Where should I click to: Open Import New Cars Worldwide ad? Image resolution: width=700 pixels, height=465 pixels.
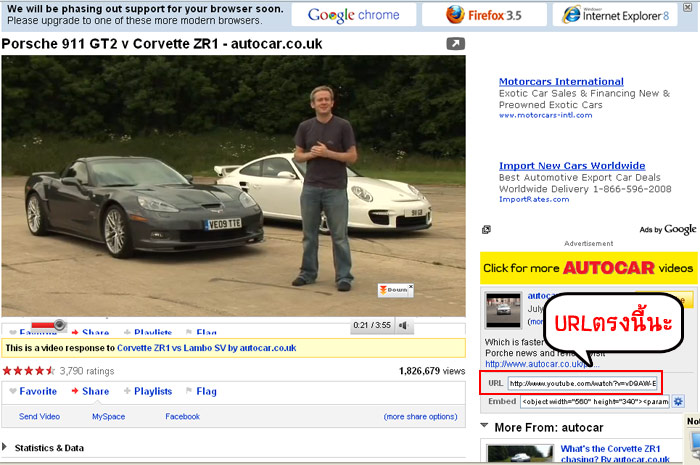pyautogui.click(x=572, y=166)
